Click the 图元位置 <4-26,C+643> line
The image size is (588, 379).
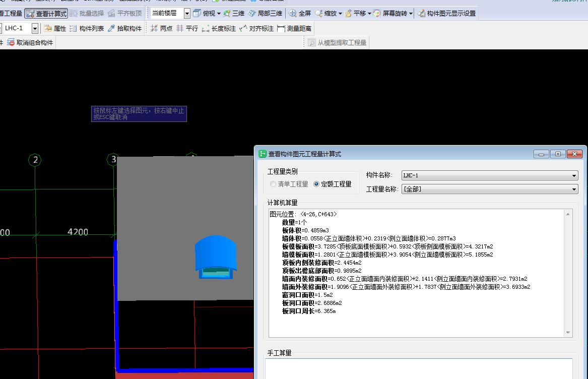pos(303,214)
